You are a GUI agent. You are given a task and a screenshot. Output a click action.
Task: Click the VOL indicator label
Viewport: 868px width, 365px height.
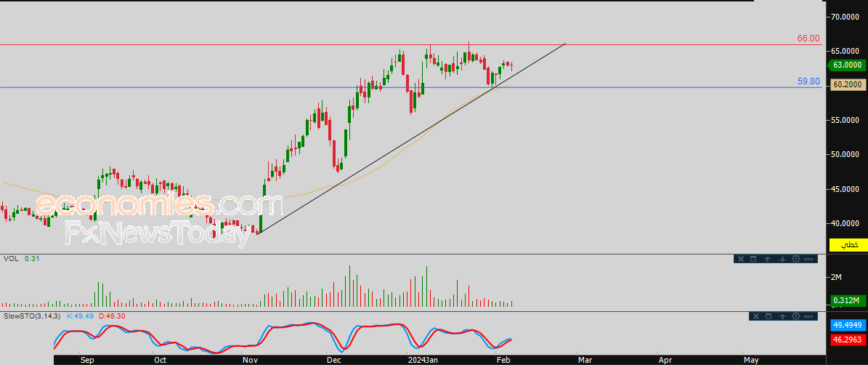(10, 259)
